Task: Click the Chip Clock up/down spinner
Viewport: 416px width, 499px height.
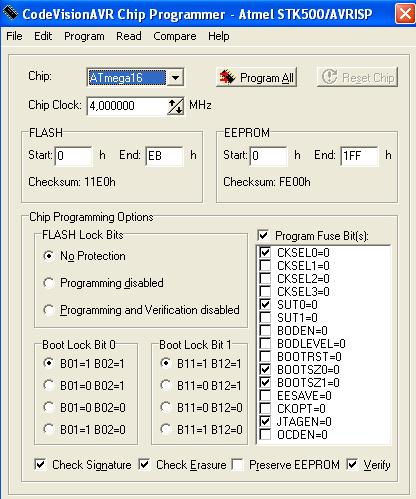Action: [x=175, y=106]
